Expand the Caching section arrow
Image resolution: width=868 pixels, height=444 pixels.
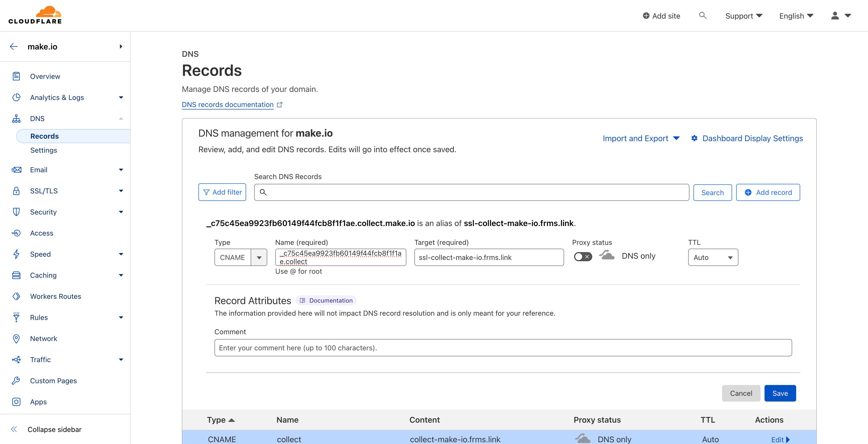click(x=121, y=275)
